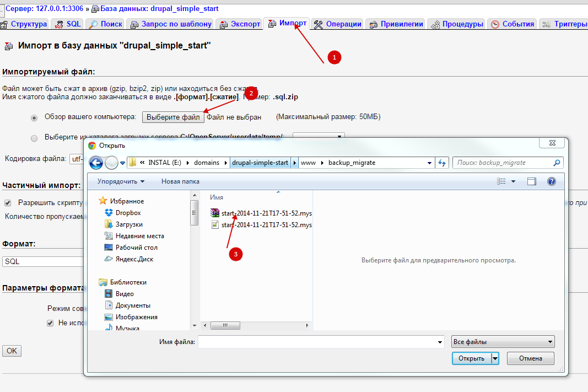Switch to the Экспорт tab
The width and height of the screenshot is (588, 392).
pyautogui.click(x=239, y=24)
